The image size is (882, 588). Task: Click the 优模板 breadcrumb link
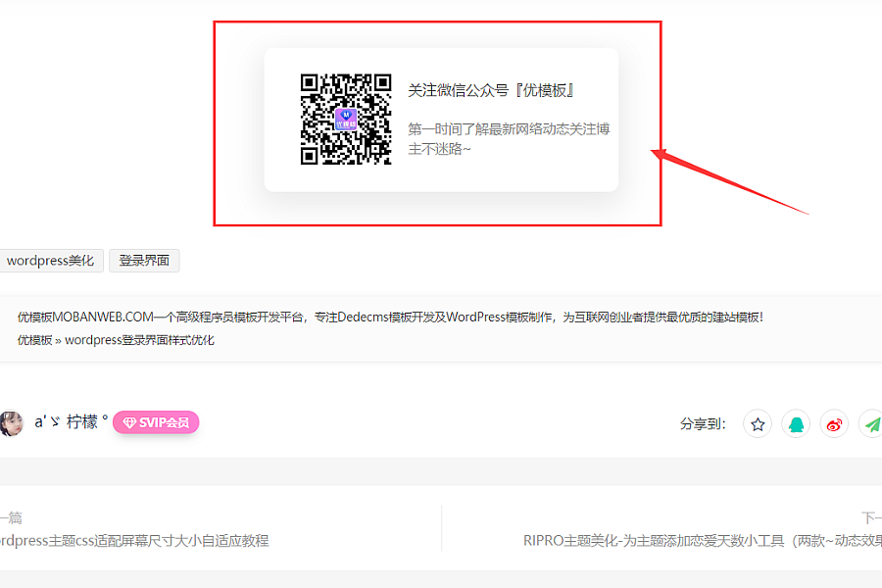pyautogui.click(x=35, y=340)
